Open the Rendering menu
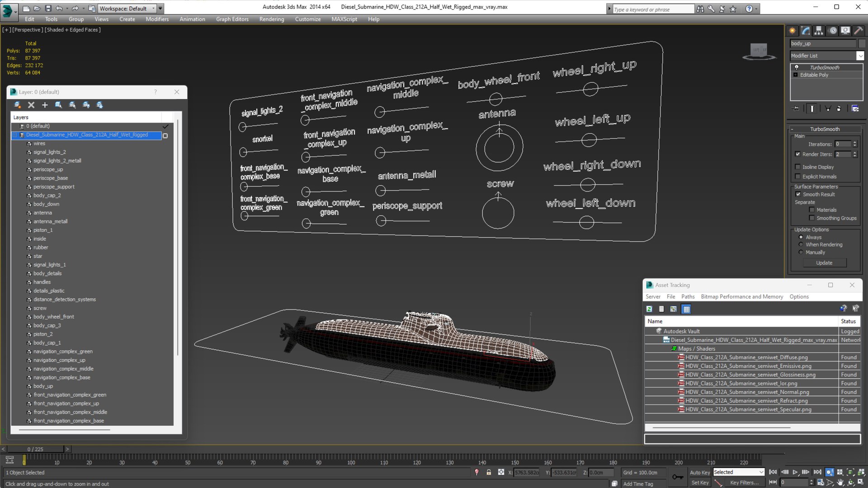Screen dimensions: 868x488 (x=271, y=19)
